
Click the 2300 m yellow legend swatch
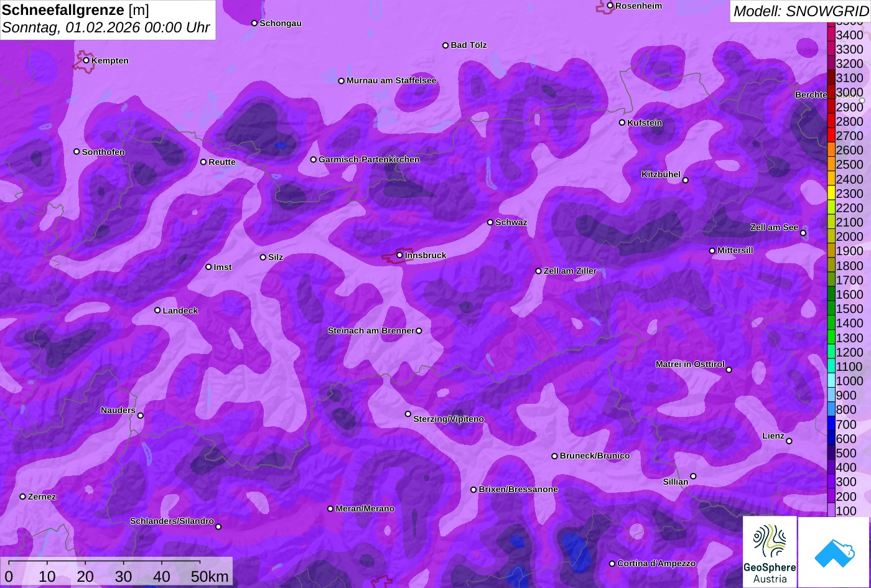click(x=831, y=194)
